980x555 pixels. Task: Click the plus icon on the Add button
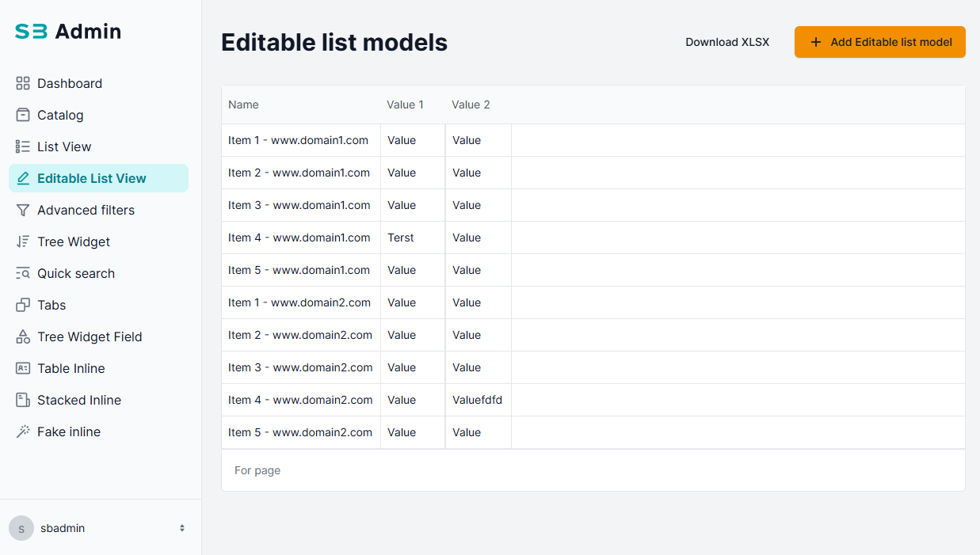click(x=816, y=42)
